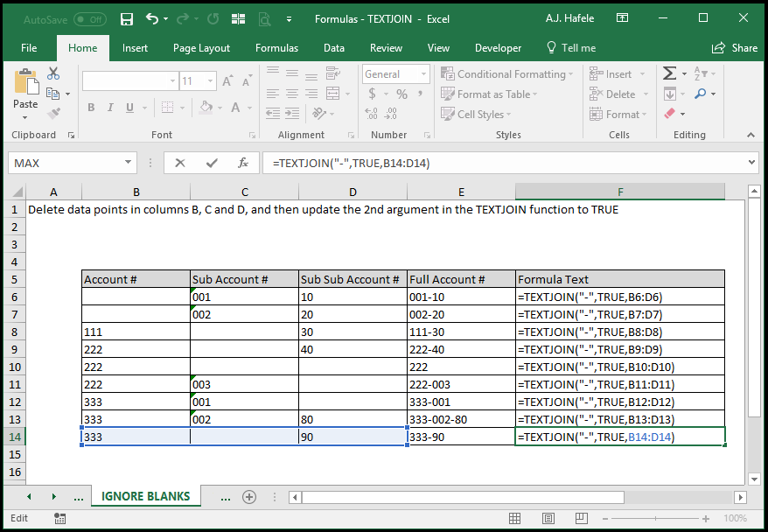Click the zoom in plus button
The width and height of the screenshot is (768, 532).
[706, 518]
